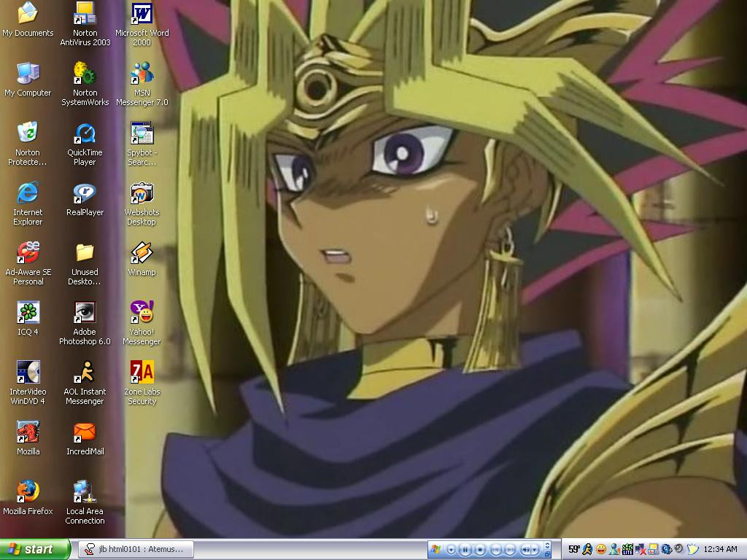
Task: Click the disconnected network tray icon
Action: coord(640,549)
